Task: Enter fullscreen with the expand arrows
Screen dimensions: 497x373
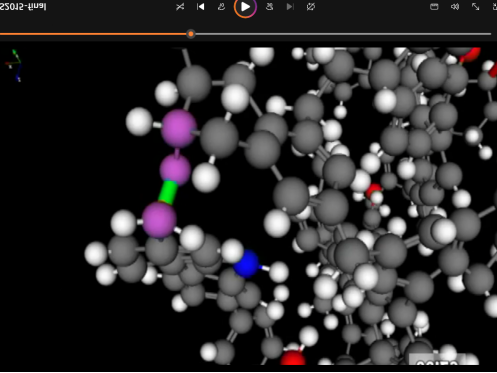Action: click(x=476, y=7)
